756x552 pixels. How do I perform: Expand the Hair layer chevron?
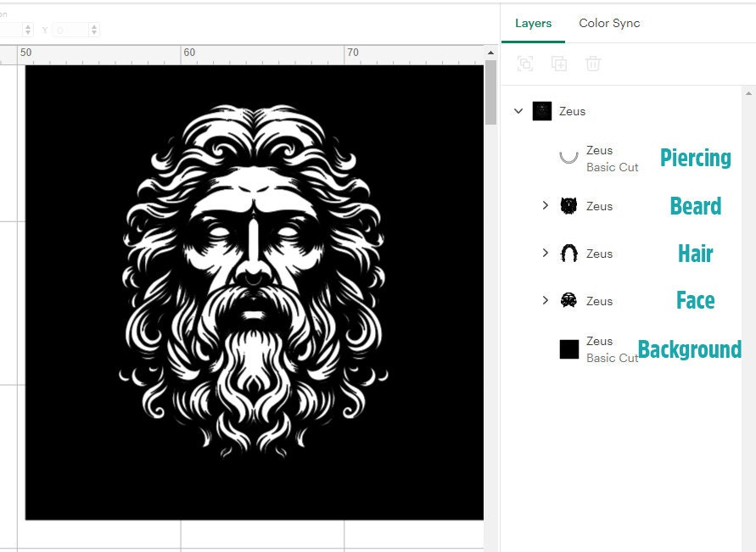click(546, 253)
